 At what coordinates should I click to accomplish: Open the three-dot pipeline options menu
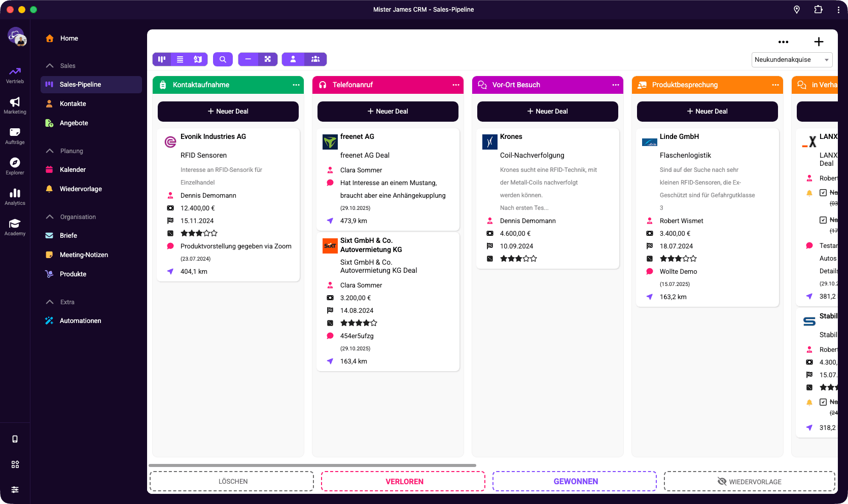[x=783, y=42]
